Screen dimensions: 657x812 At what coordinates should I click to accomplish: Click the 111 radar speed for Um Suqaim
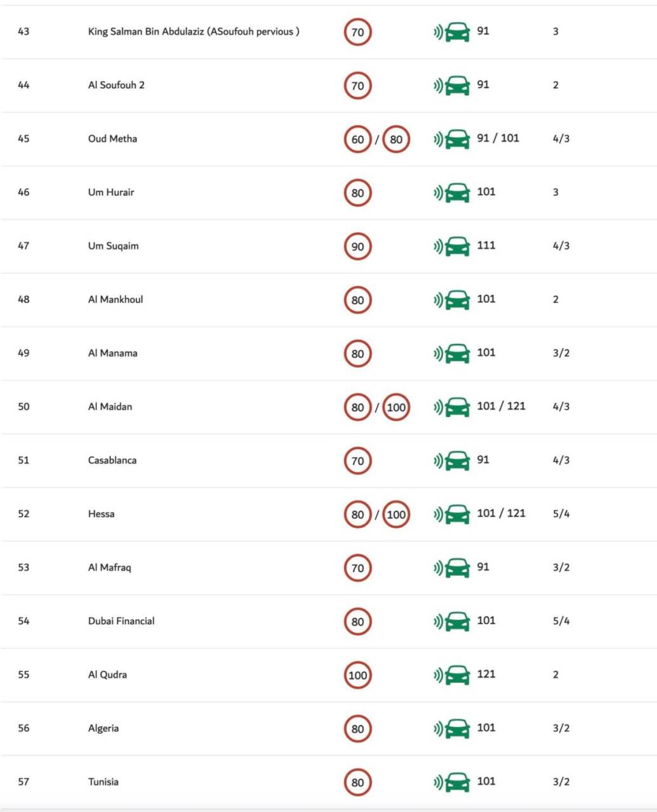(486, 246)
